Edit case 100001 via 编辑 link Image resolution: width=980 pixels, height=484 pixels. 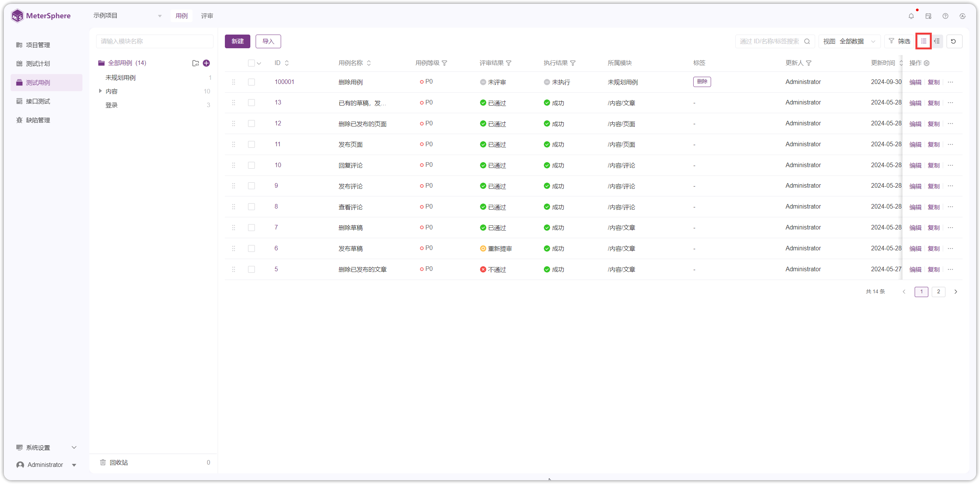[x=915, y=82]
